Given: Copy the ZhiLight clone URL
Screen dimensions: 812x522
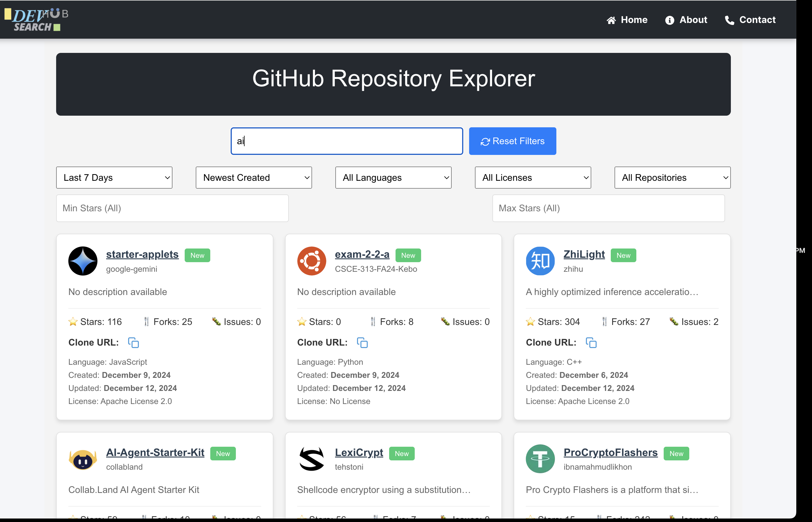Looking at the screenshot, I should tap(591, 343).
